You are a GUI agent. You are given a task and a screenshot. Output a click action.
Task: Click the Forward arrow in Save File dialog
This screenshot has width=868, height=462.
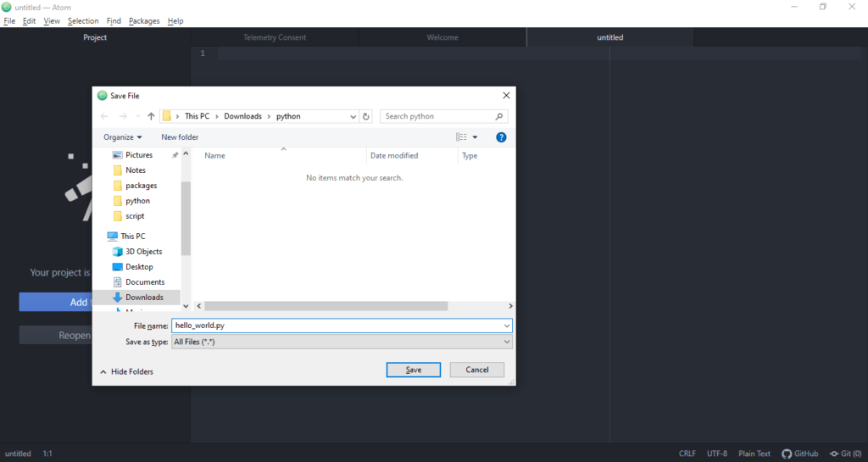123,116
